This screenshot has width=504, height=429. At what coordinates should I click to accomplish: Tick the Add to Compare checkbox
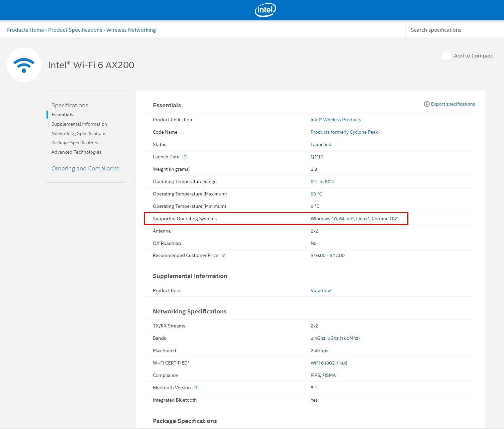coord(446,56)
